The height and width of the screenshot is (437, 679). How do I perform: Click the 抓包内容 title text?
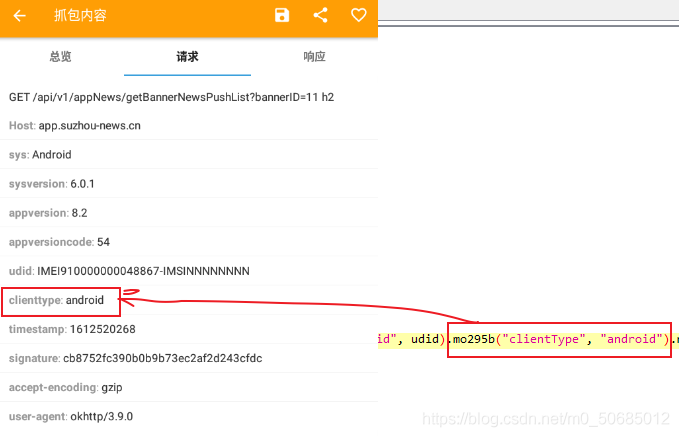coord(80,16)
